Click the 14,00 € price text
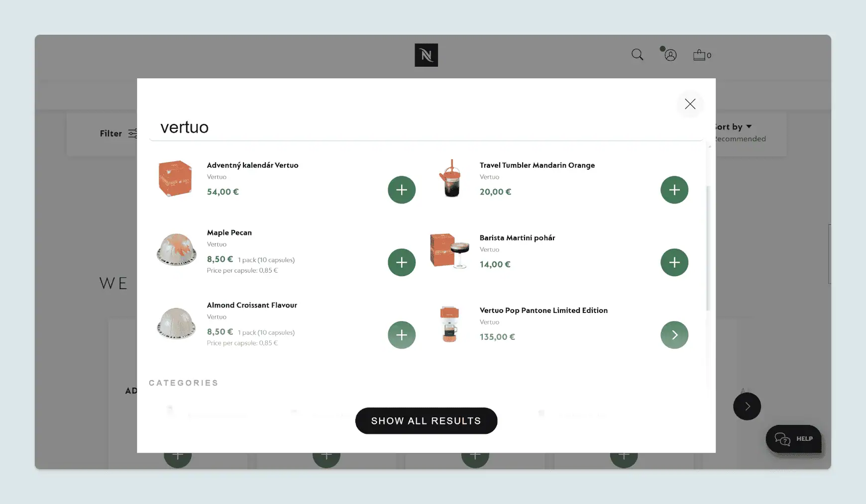 pos(495,265)
